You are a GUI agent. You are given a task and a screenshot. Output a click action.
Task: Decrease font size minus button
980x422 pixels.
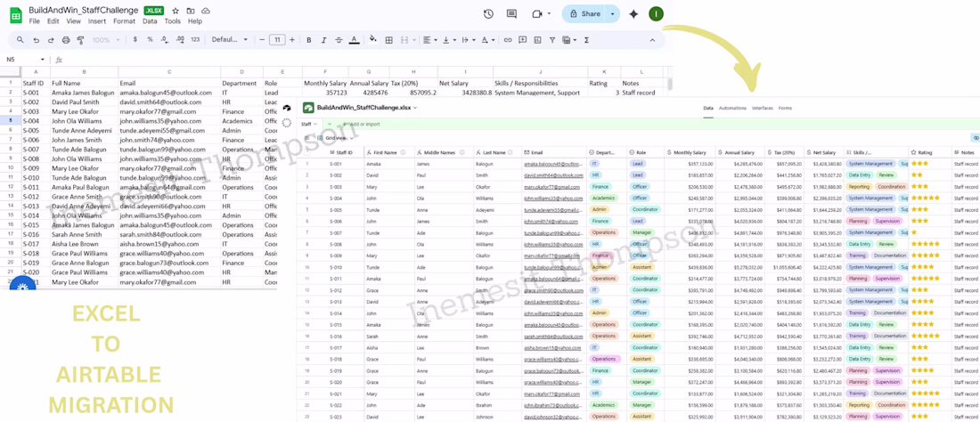(x=263, y=40)
